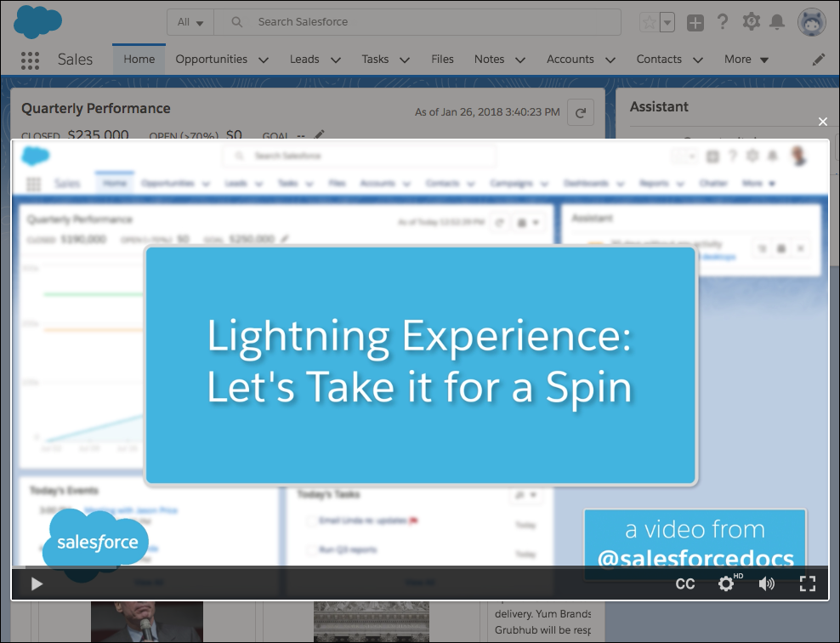This screenshot has width=840, height=643.
Task: Go to the Accounts tab
Action: [570, 59]
